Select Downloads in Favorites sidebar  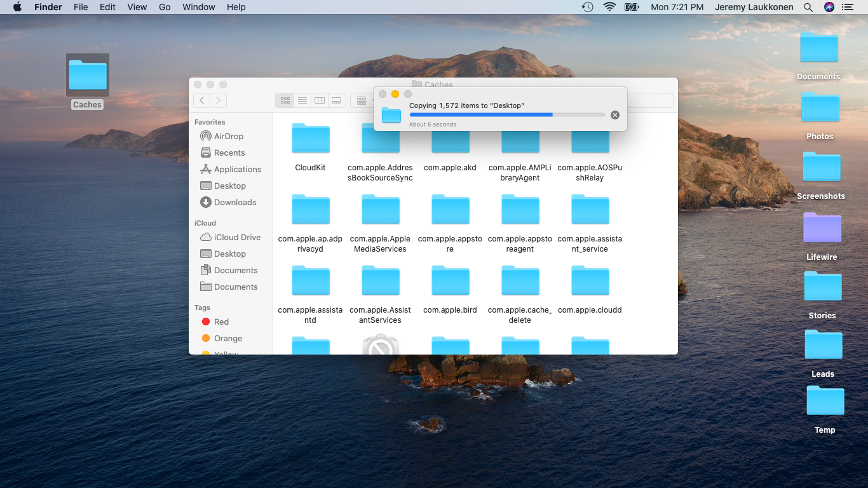[x=234, y=202]
